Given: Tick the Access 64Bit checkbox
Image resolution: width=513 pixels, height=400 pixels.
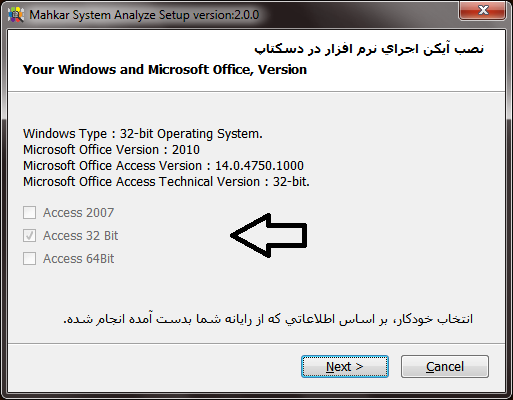Looking at the screenshot, I should click(29, 258).
